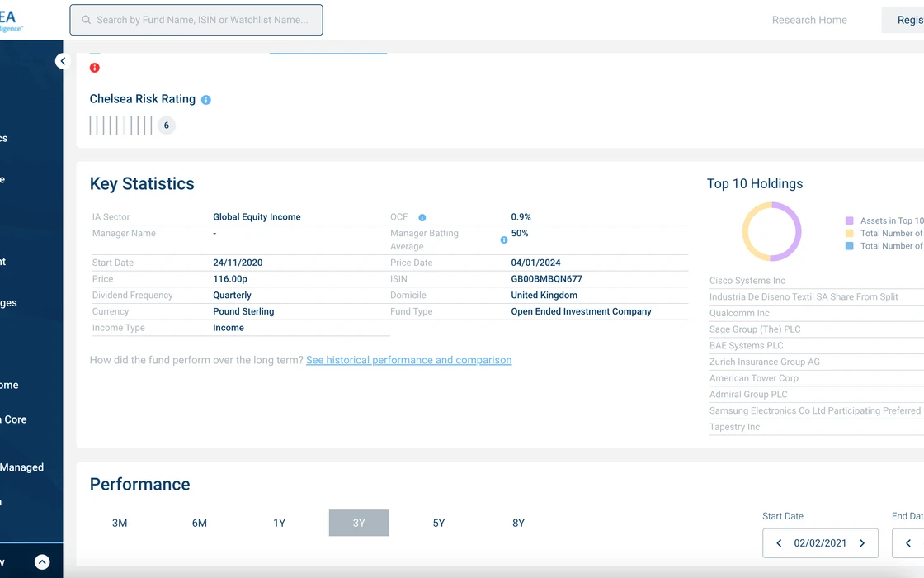Click the Global Equity Income sector value
Viewport: 924px width, 578px height.
[x=257, y=217]
